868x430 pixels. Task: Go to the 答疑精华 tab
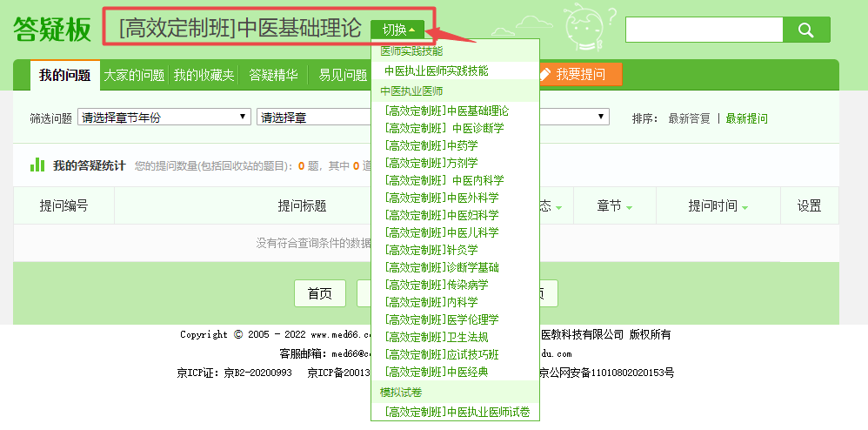click(273, 75)
